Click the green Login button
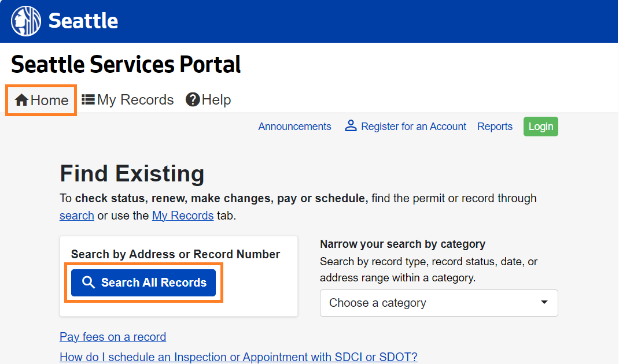Screen dimensions: 619x364 [540, 127]
